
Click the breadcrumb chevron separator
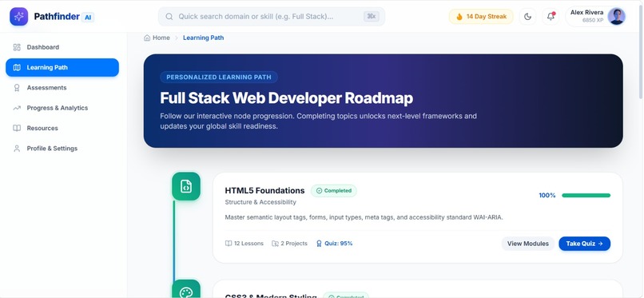(x=177, y=38)
